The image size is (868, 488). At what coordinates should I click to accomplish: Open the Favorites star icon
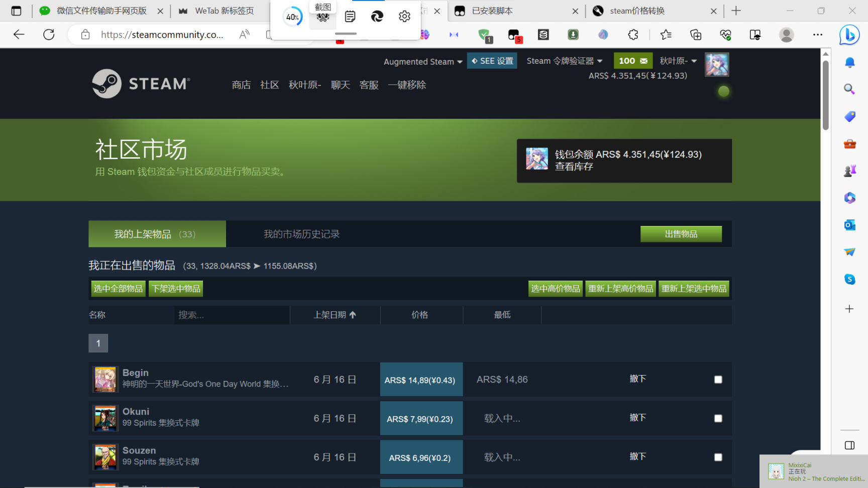tap(666, 35)
